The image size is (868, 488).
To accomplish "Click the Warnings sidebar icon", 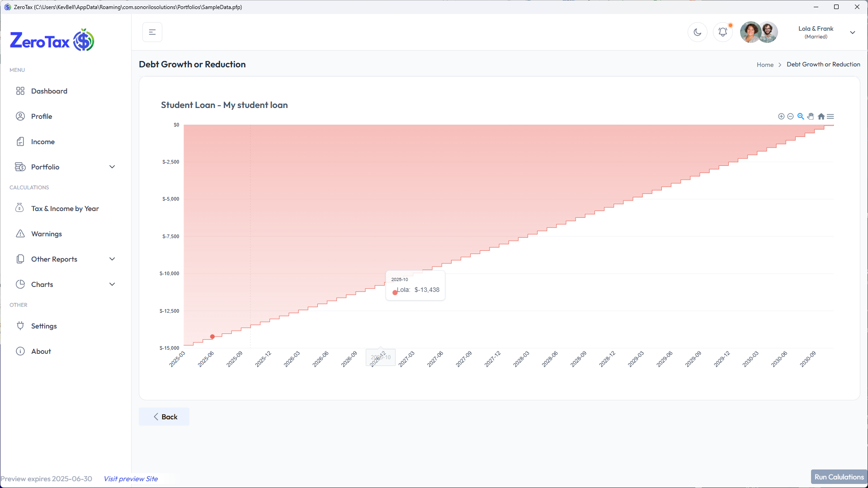I will 20,234.
